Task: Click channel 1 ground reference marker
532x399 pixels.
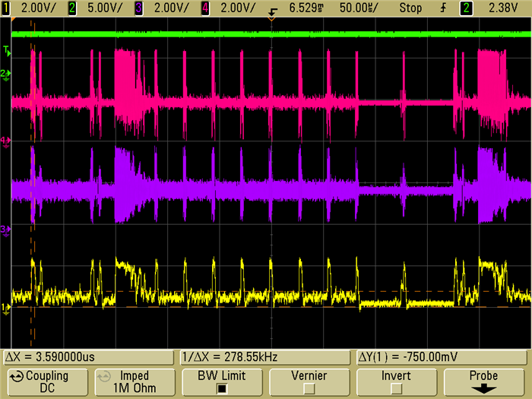Action: 5,309
